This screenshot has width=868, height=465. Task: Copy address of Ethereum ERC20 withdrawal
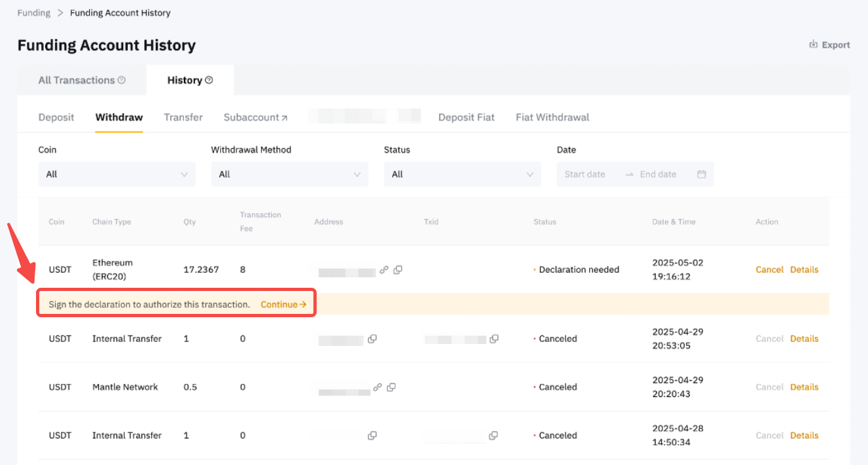tap(398, 269)
